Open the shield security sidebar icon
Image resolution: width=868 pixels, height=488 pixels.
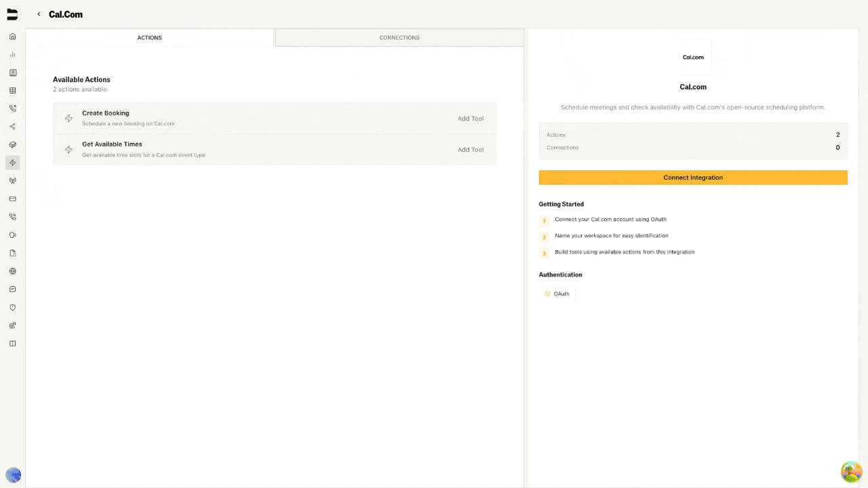click(12, 308)
